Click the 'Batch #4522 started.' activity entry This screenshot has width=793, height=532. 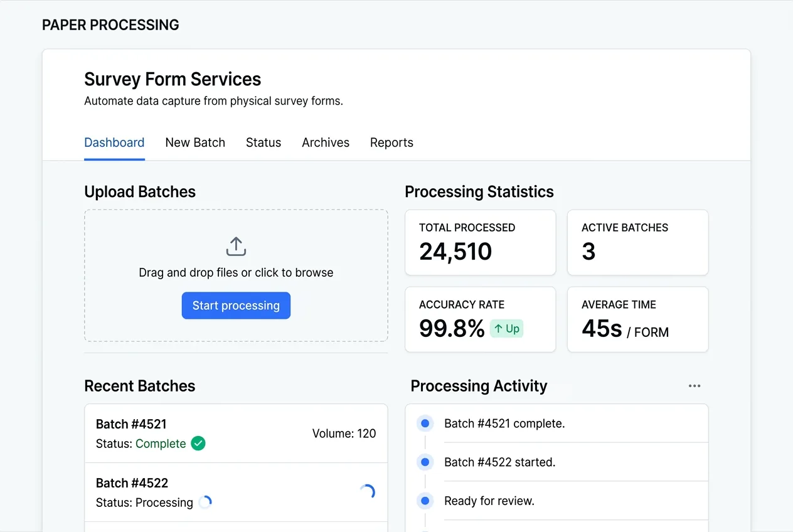tap(500, 462)
